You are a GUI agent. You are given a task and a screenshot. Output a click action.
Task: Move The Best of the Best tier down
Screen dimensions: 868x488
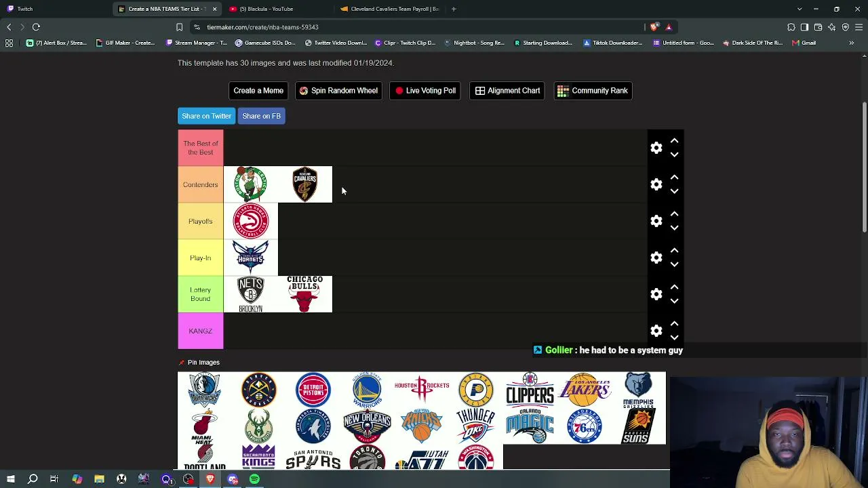674,155
